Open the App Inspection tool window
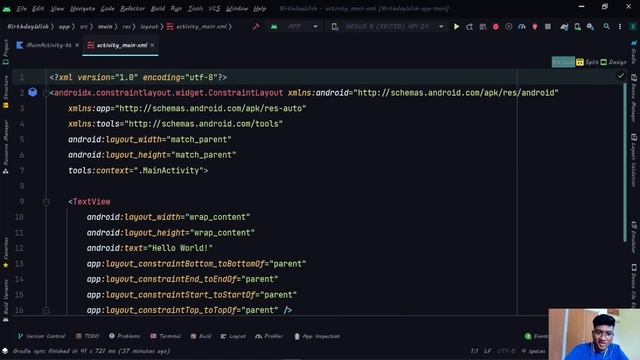Viewport: 640px width, 360px height. (x=317, y=336)
